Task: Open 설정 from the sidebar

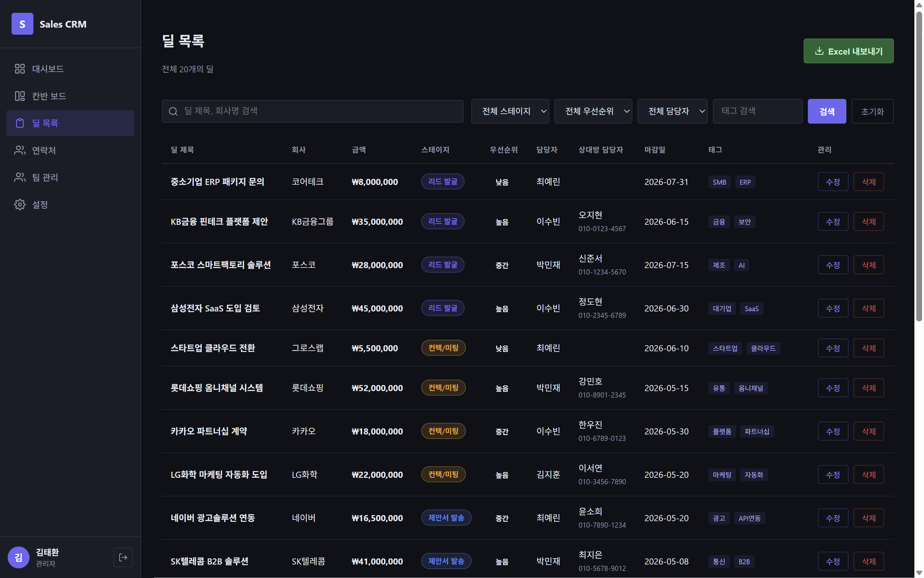Action: [x=70, y=205]
